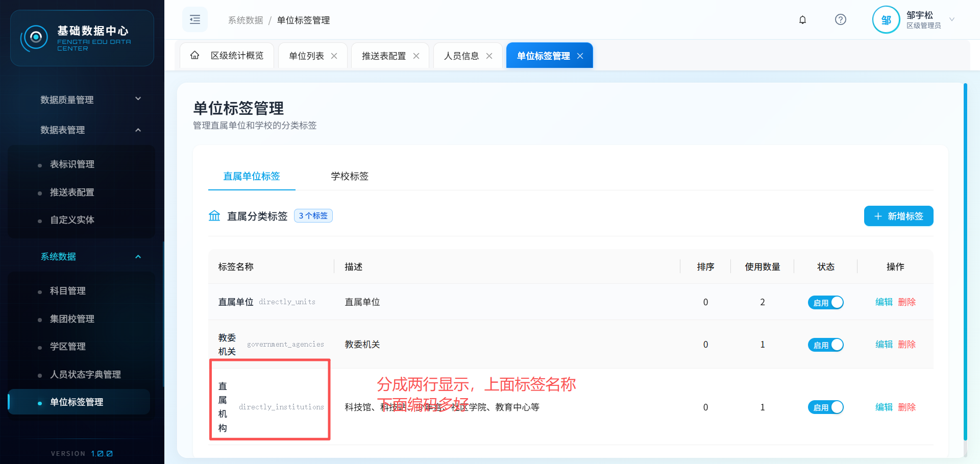Disable the 直属单位 status toggle
The image size is (980, 464).
coord(825,303)
